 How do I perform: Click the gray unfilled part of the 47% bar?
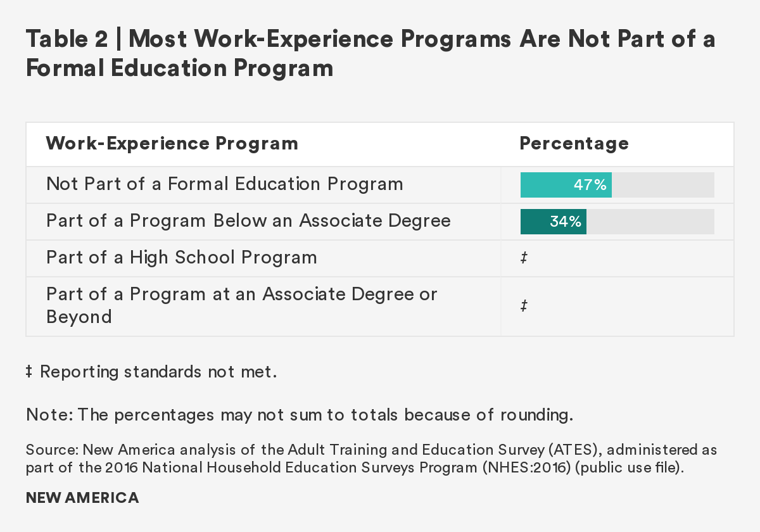pyautogui.click(x=662, y=185)
